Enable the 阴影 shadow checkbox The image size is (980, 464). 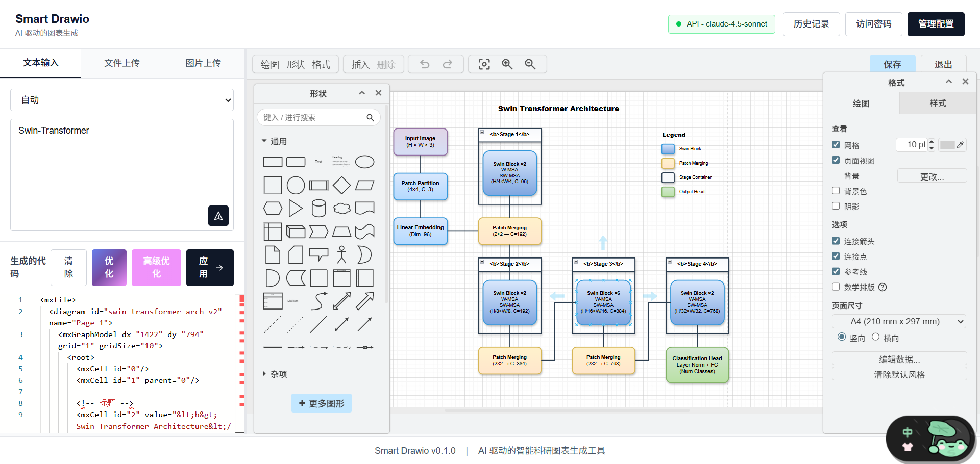(836, 206)
